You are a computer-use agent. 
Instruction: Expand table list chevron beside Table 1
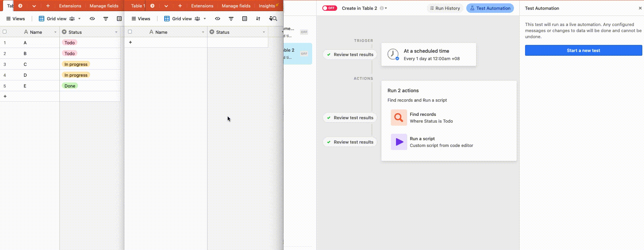point(166,6)
